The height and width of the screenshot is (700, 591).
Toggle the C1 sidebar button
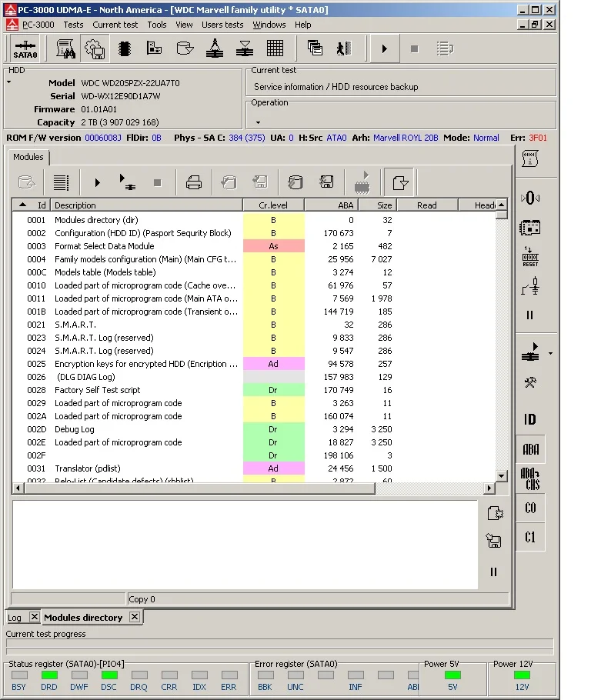pyautogui.click(x=530, y=537)
